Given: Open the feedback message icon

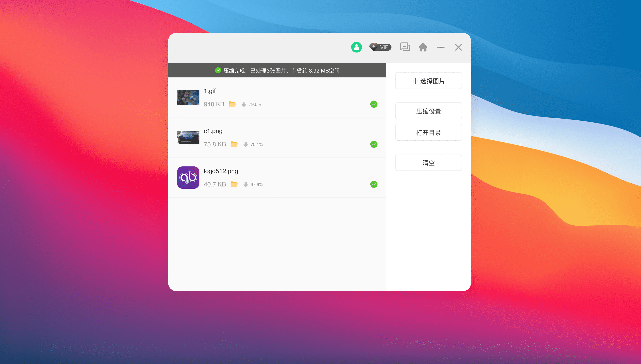Looking at the screenshot, I should point(405,47).
